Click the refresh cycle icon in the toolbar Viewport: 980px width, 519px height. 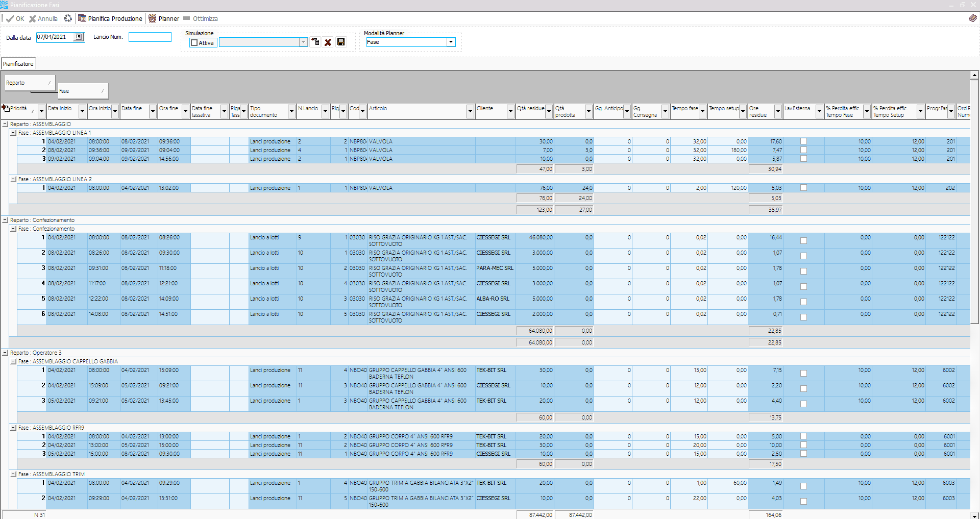(68, 18)
